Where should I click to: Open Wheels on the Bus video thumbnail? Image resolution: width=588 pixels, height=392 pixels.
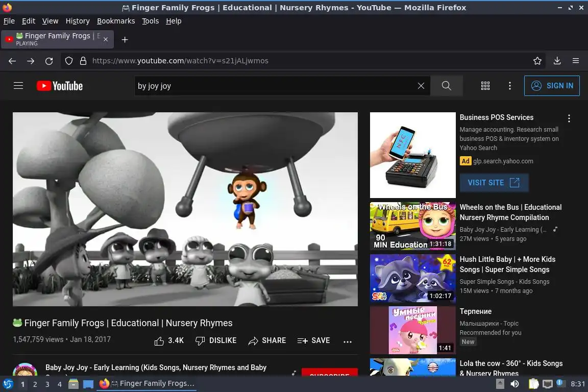(412, 226)
